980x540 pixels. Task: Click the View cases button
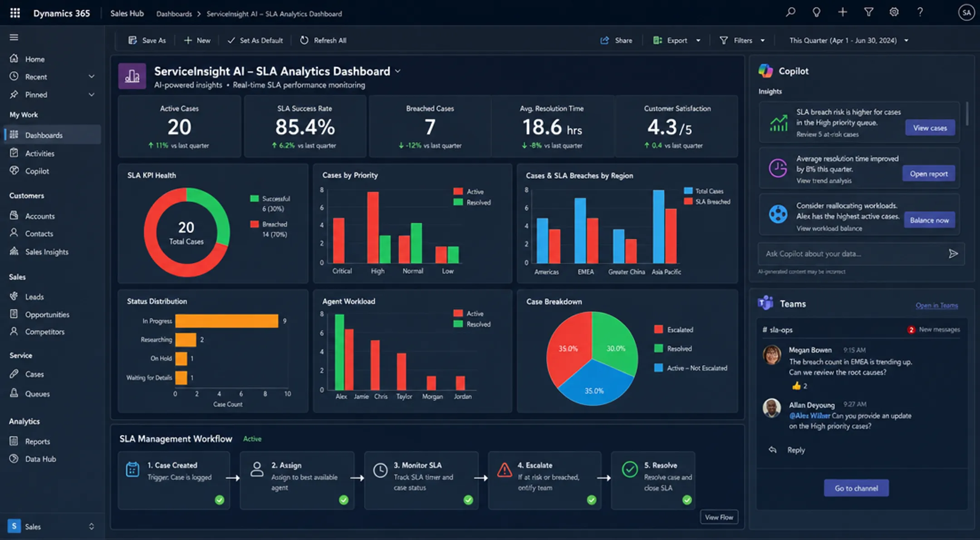click(930, 128)
